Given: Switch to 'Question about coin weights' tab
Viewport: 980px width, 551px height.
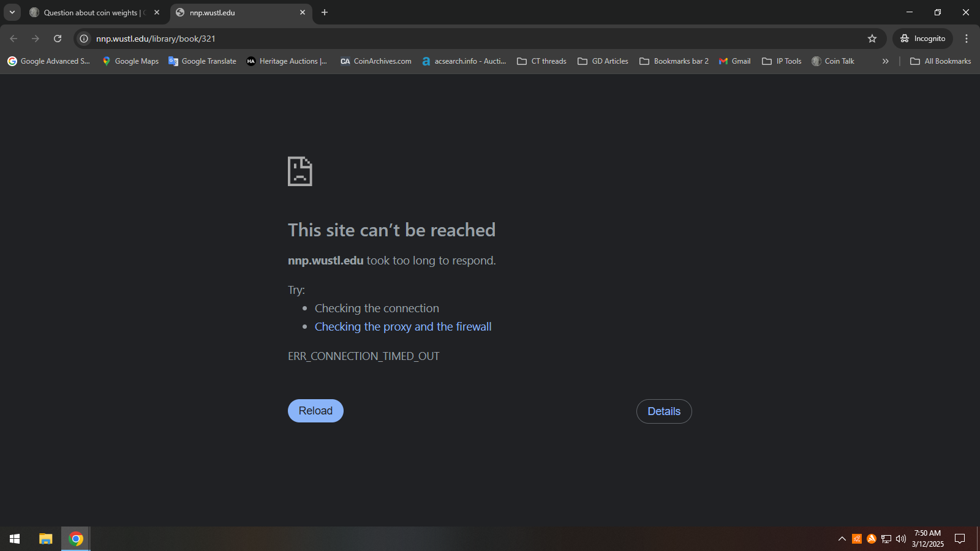Looking at the screenshot, I should point(95,12).
